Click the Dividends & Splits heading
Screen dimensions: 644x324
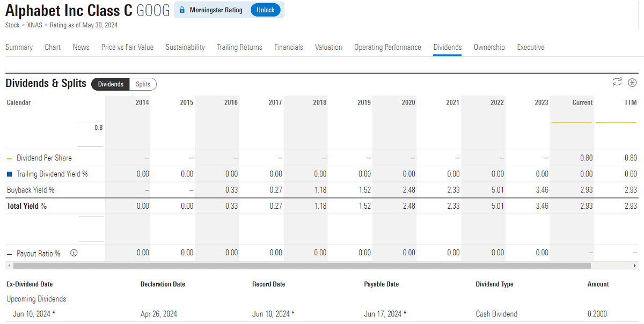point(46,83)
